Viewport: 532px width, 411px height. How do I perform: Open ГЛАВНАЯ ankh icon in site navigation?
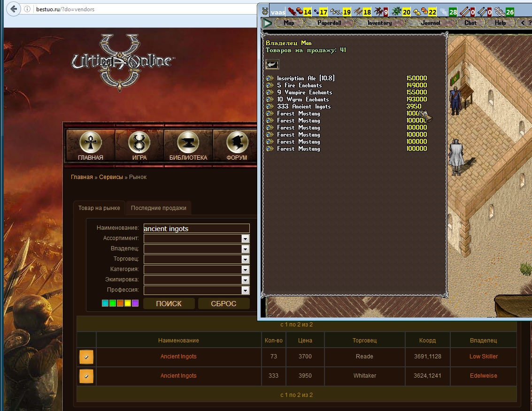(x=91, y=142)
